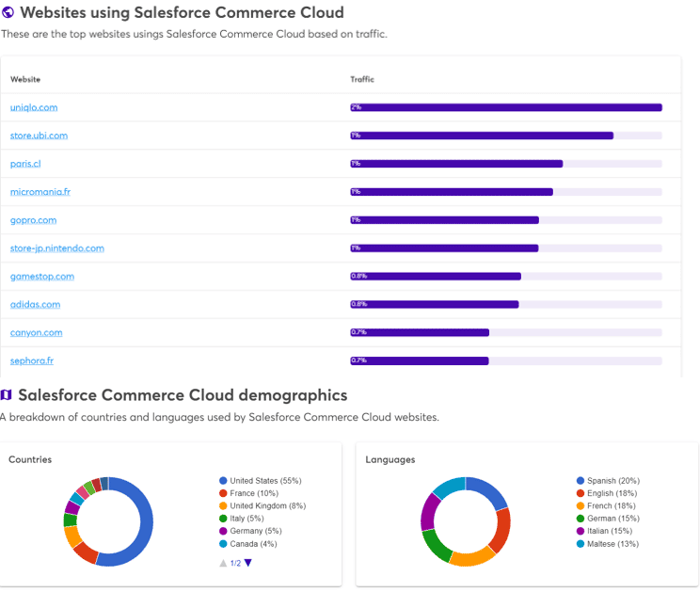Toggle Spanish legend item in Languages chart
Screen dimensions: 700x592
tap(613, 481)
